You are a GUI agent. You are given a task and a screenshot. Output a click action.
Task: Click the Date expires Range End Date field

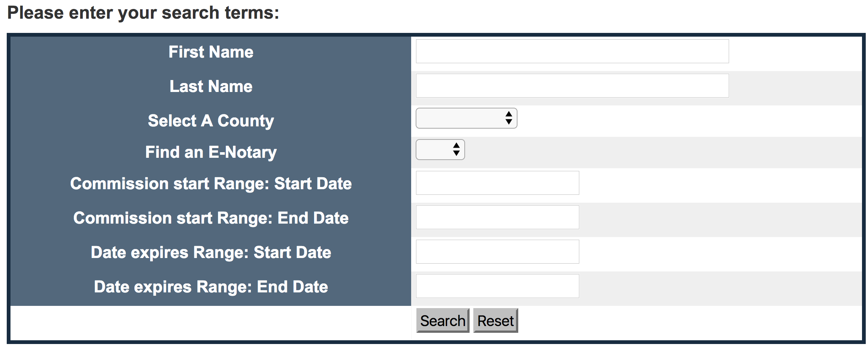(497, 286)
